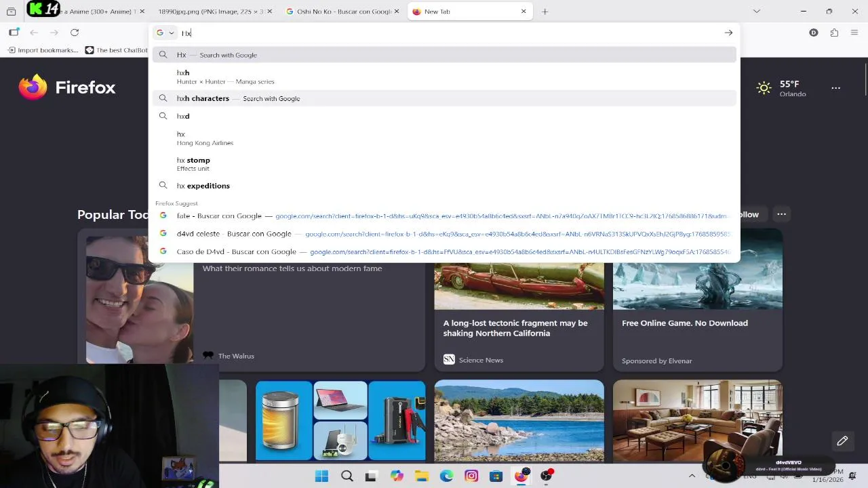Open a new tab with plus button
Viewport: 868px width, 488px height.
pyautogui.click(x=545, y=12)
